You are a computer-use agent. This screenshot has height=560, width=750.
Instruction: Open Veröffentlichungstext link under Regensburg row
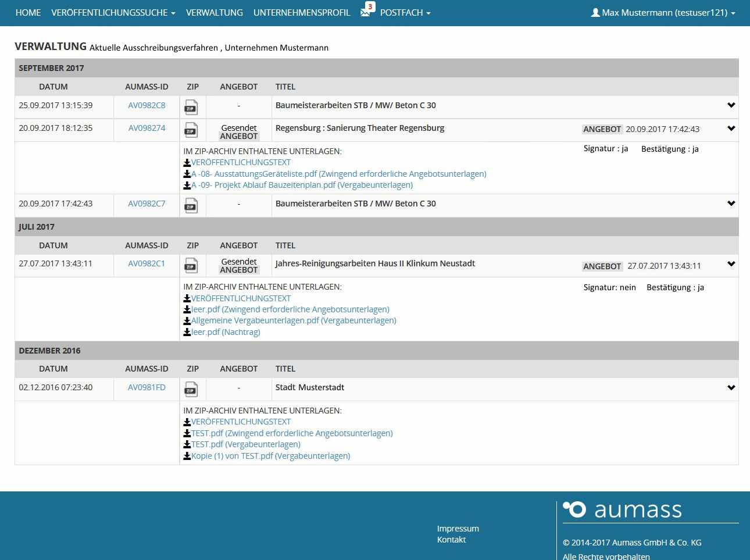point(241,162)
